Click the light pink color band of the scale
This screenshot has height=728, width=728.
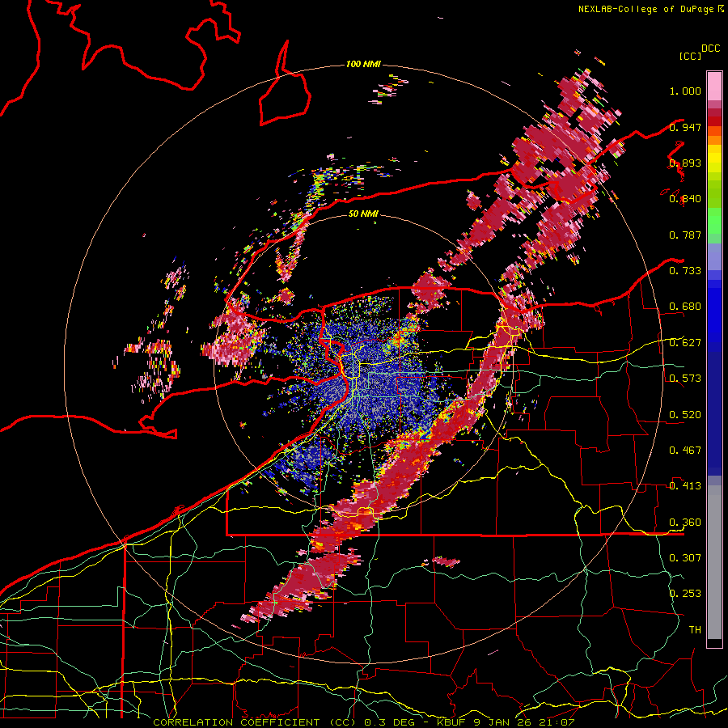pos(714,87)
